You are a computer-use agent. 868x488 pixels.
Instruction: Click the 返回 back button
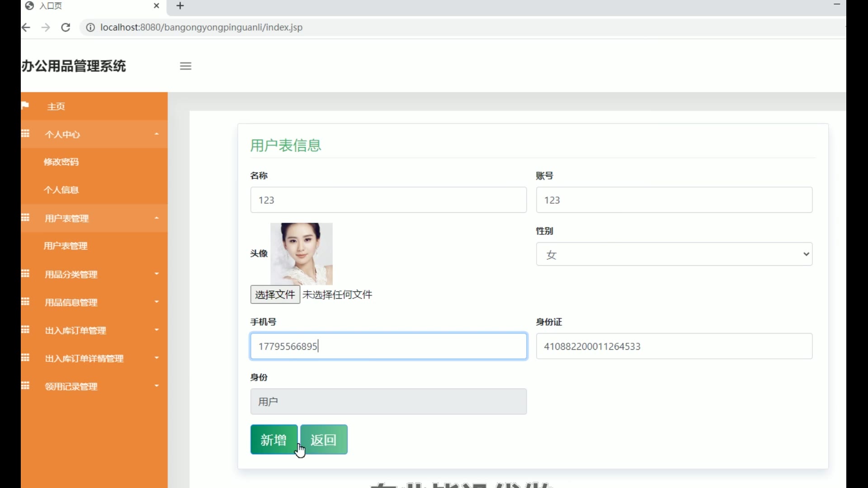324,439
